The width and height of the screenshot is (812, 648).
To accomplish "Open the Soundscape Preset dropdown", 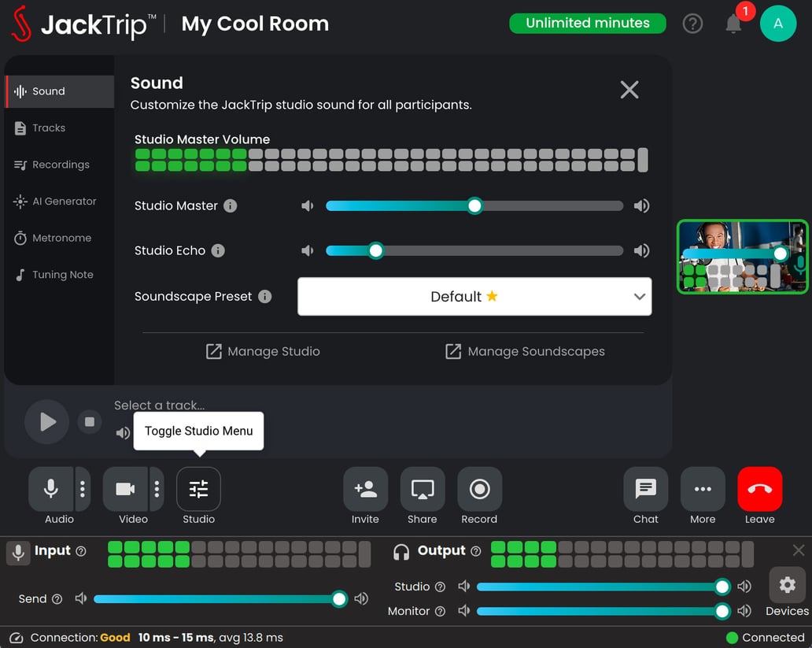I will (474, 297).
